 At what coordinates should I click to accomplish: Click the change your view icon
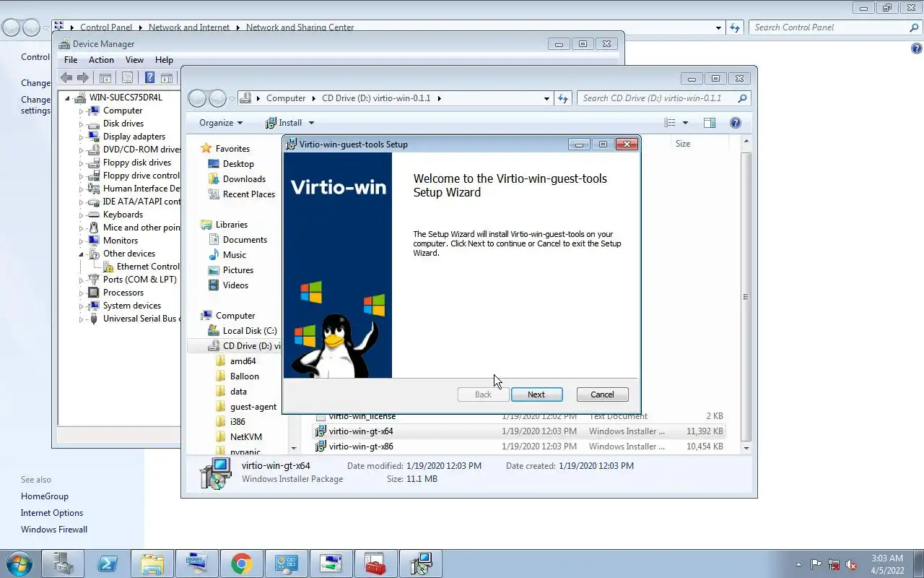pyautogui.click(x=670, y=123)
